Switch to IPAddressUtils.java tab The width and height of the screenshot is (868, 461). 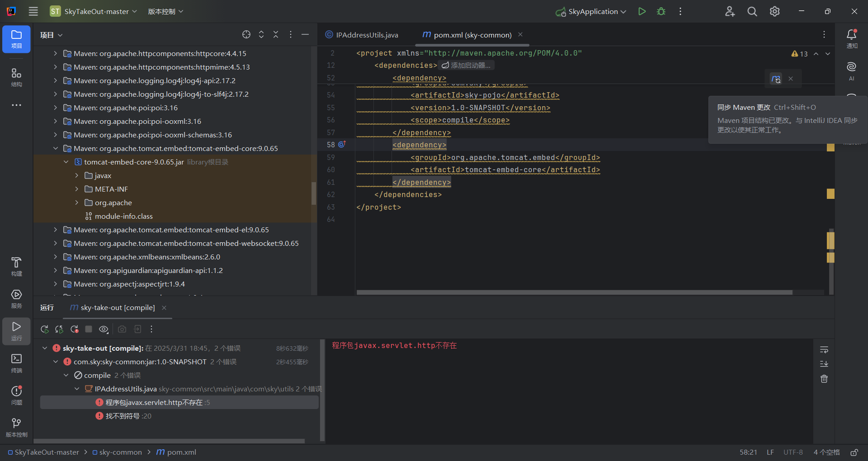362,35
